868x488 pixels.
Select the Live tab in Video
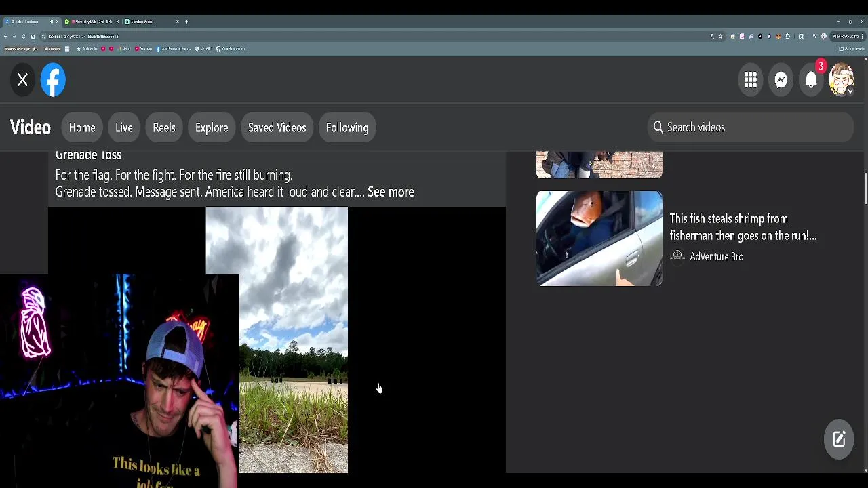click(x=124, y=127)
